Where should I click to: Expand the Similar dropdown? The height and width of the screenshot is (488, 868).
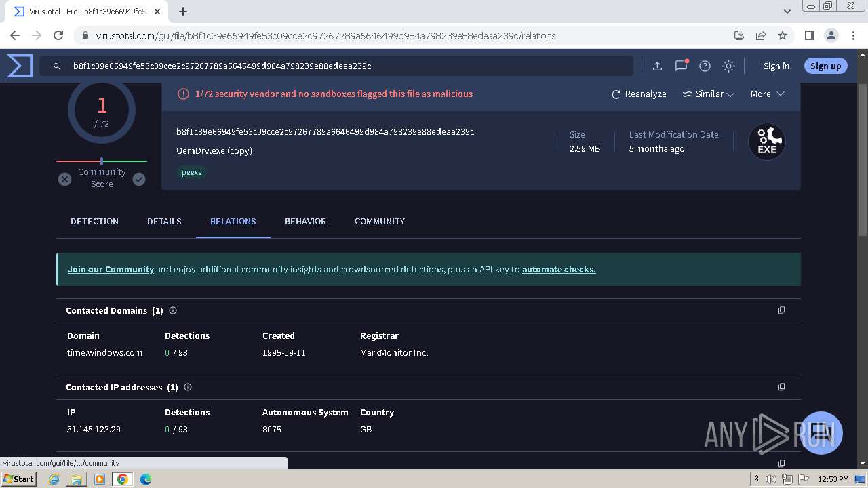[708, 94]
